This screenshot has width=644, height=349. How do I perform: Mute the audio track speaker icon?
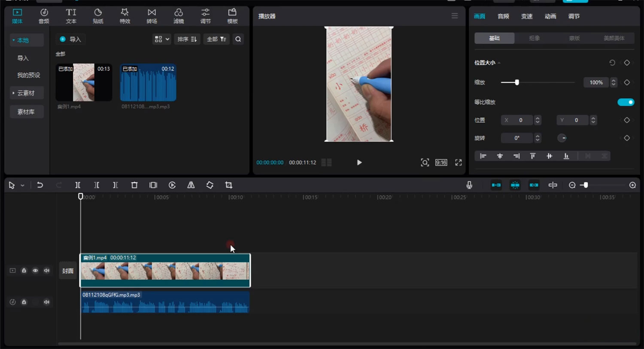(47, 302)
